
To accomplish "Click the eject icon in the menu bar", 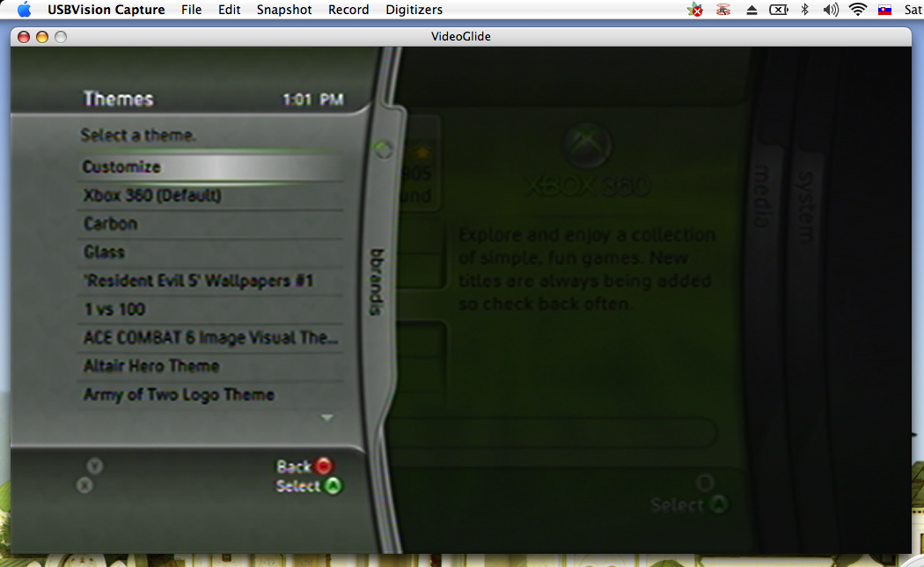I will click(x=752, y=10).
